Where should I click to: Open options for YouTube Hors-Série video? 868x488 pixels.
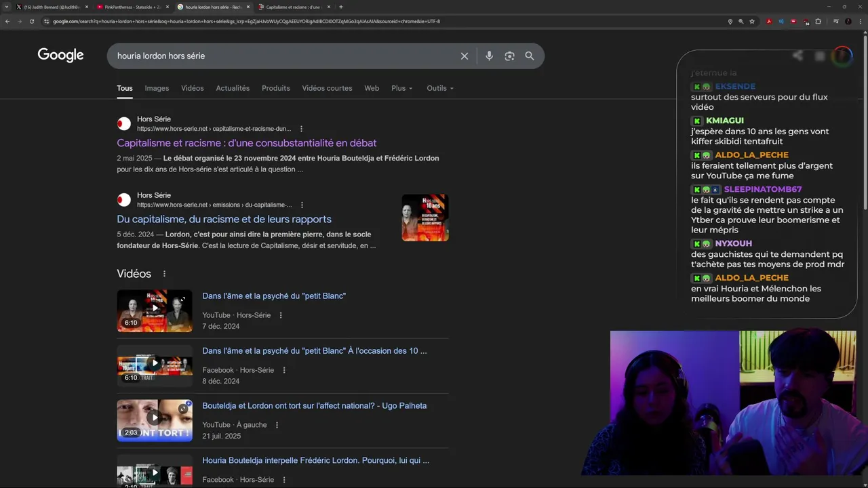(281, 315)
